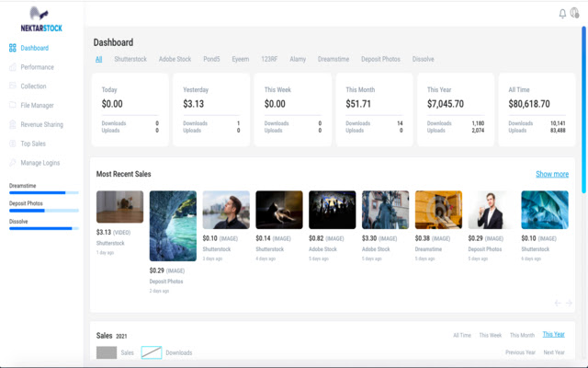Open the $0.82 concert crowd thumbnail
588x368 pixels.
pyautogui.click(x=333, y=210)
